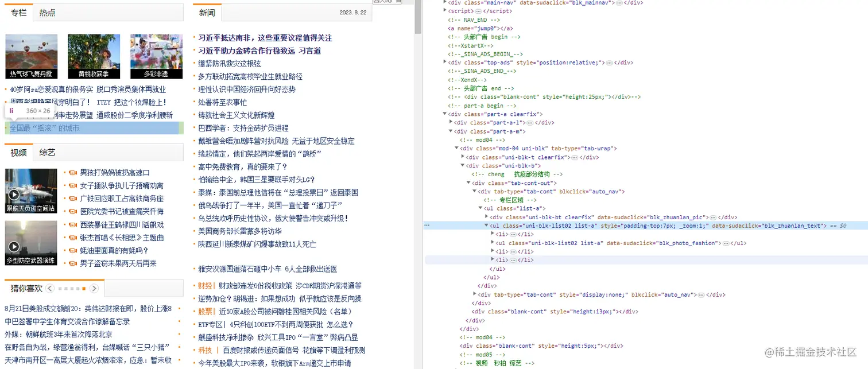Click play icon on 跟航天员逛空间站 thumbnail

coord(14,195)
